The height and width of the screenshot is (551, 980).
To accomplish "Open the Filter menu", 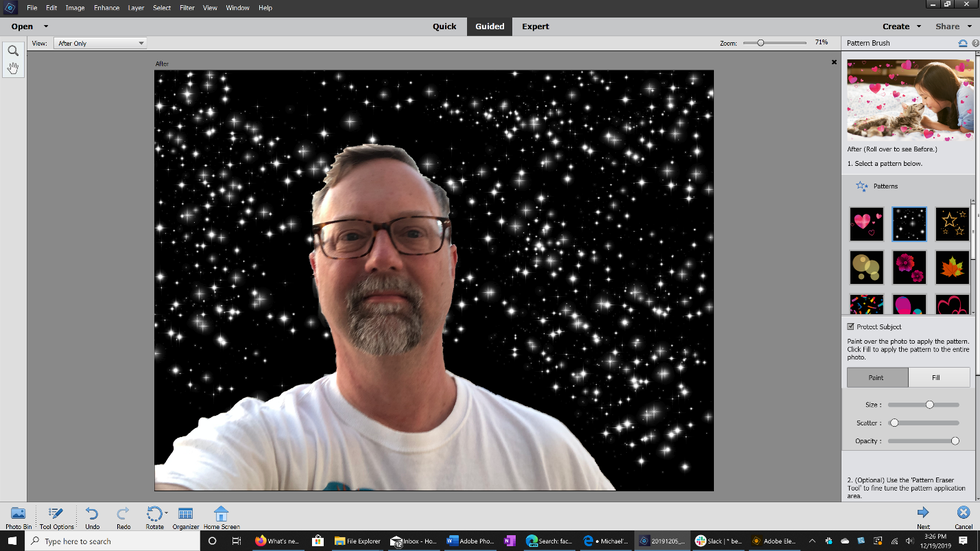I will coord(187,8).
